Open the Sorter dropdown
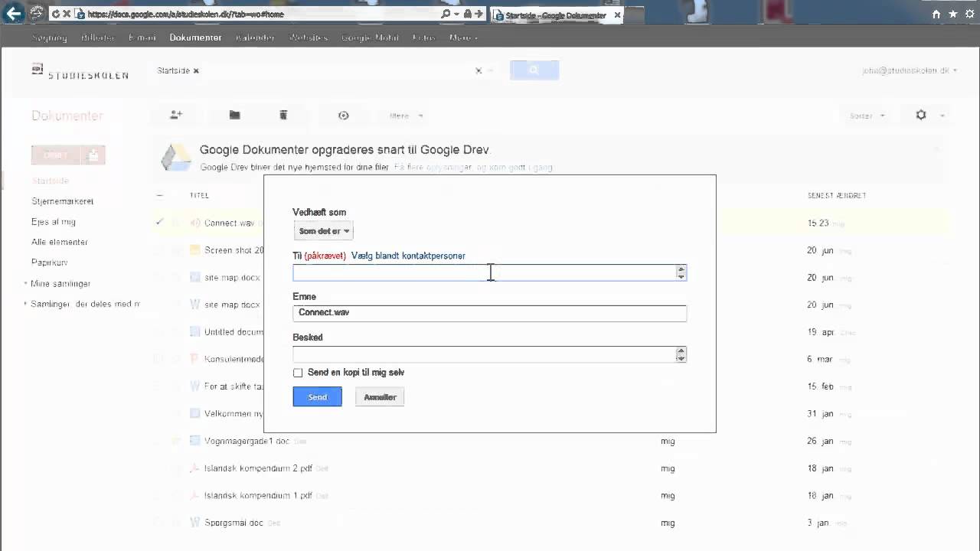 [867, 116]
